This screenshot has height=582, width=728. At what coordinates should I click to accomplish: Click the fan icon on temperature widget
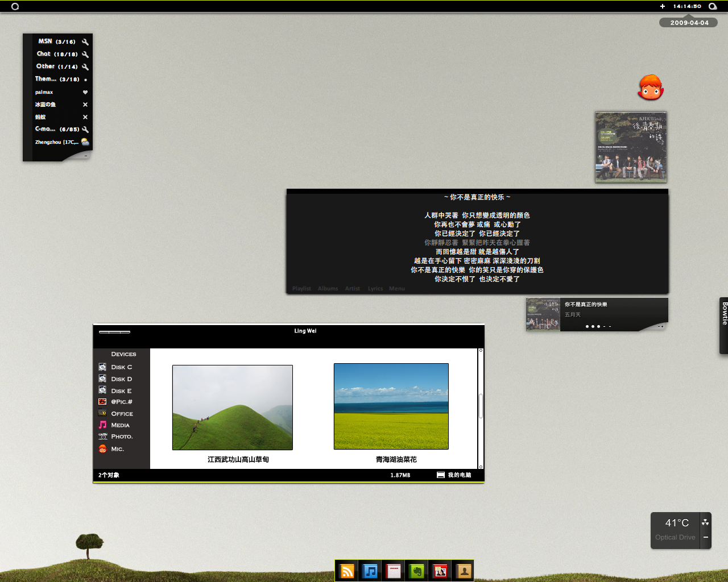pos(705,522)
